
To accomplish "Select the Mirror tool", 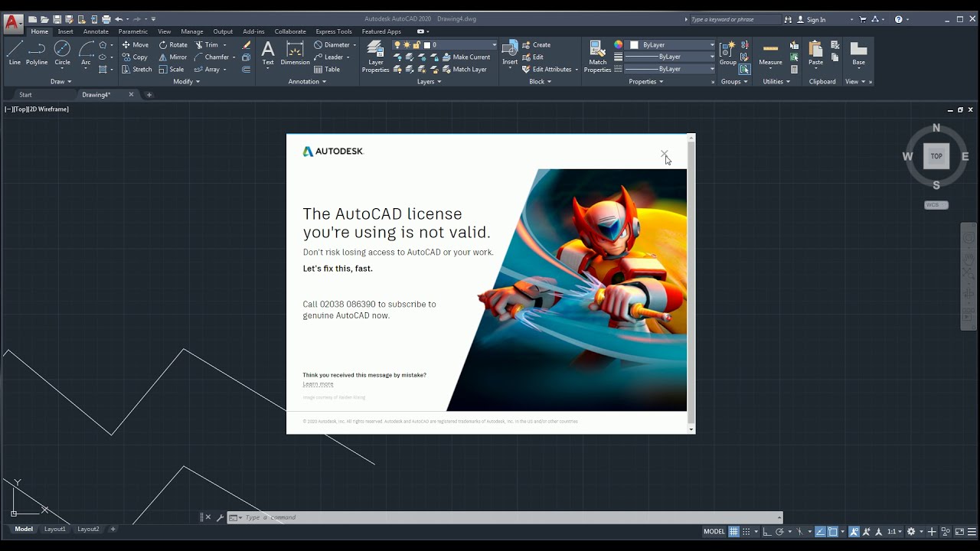I will (x=173, y=57).
